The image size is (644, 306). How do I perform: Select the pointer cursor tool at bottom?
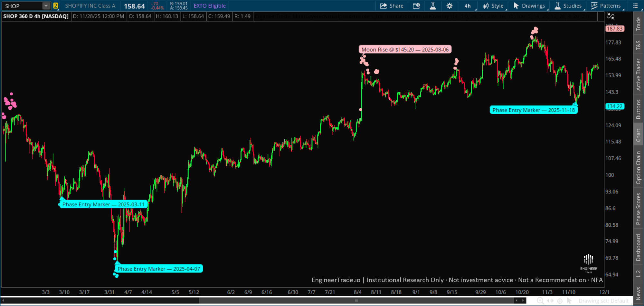pos(569,301)
